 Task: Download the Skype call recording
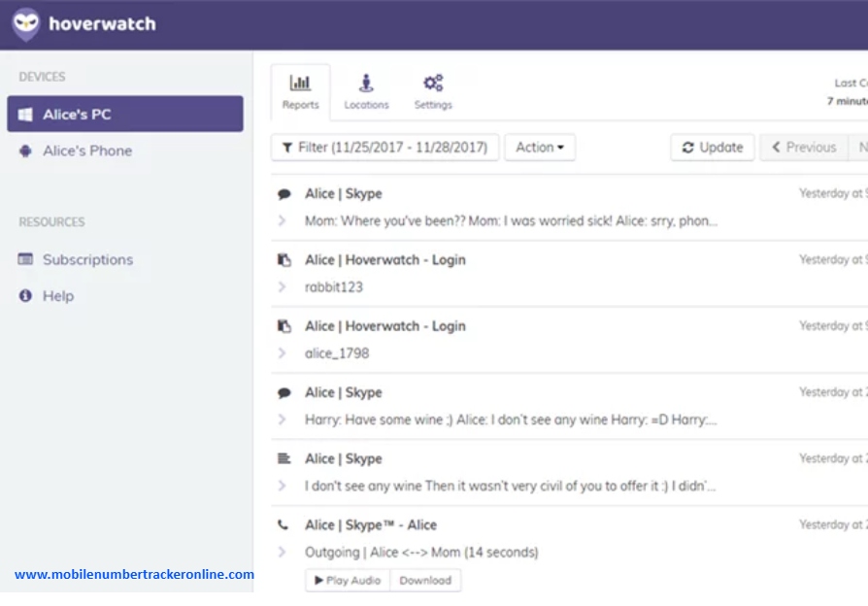tap(425, 580)
